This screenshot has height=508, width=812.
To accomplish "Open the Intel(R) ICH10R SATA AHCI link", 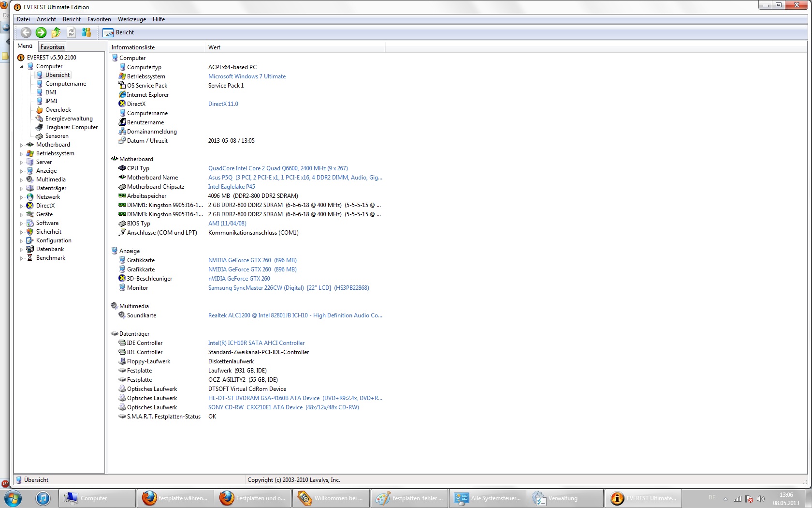I will [x=257, y=343].
